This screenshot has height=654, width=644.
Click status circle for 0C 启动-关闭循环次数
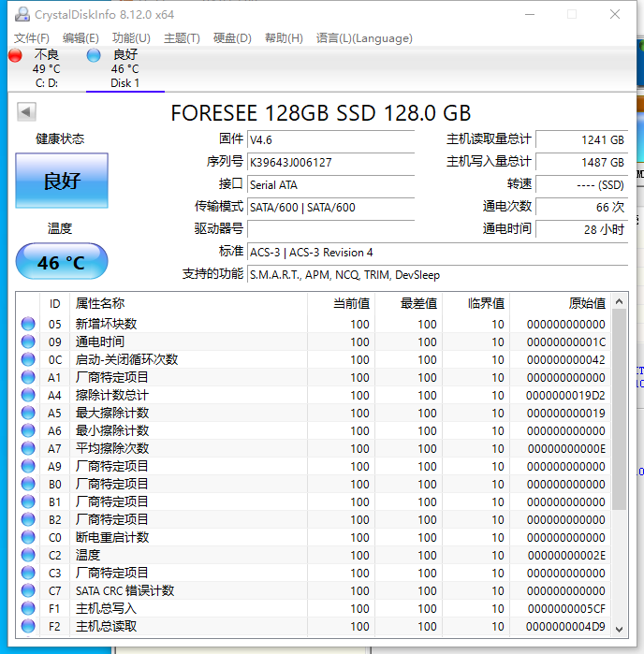point(28,359)
